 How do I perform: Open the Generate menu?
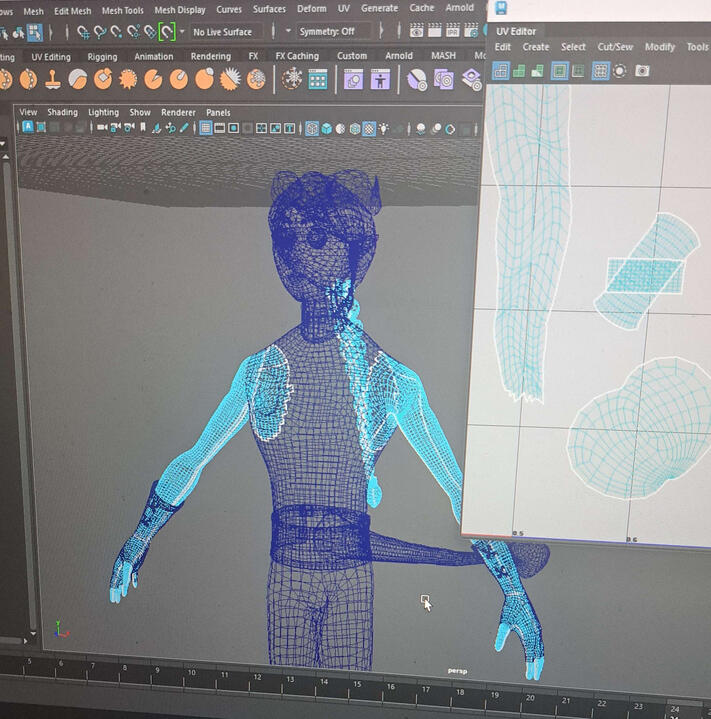(x=379, y=8)
